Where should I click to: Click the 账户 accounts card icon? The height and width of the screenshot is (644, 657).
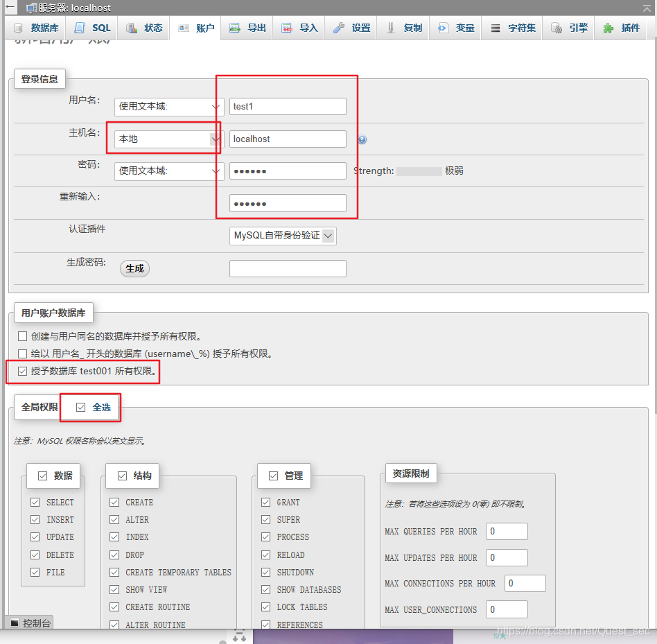pyautogui.click(x=184, y=28)
